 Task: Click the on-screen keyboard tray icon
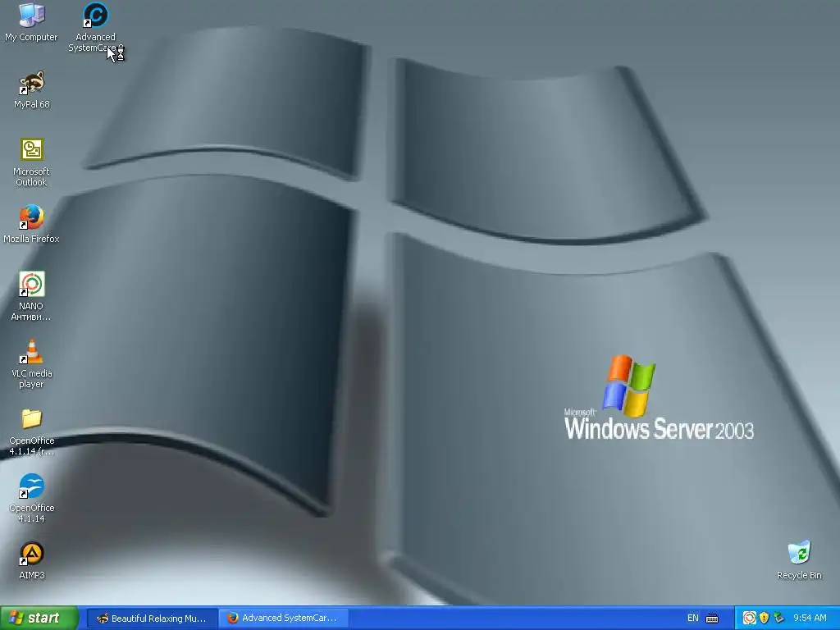click(712, 619)
